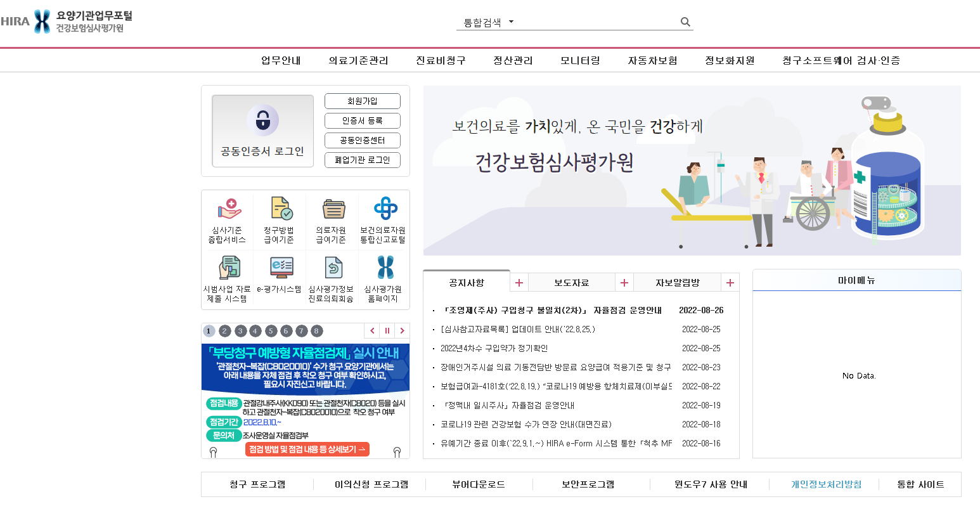
Task: Open 진료비청구 menu
Action: 441,61
